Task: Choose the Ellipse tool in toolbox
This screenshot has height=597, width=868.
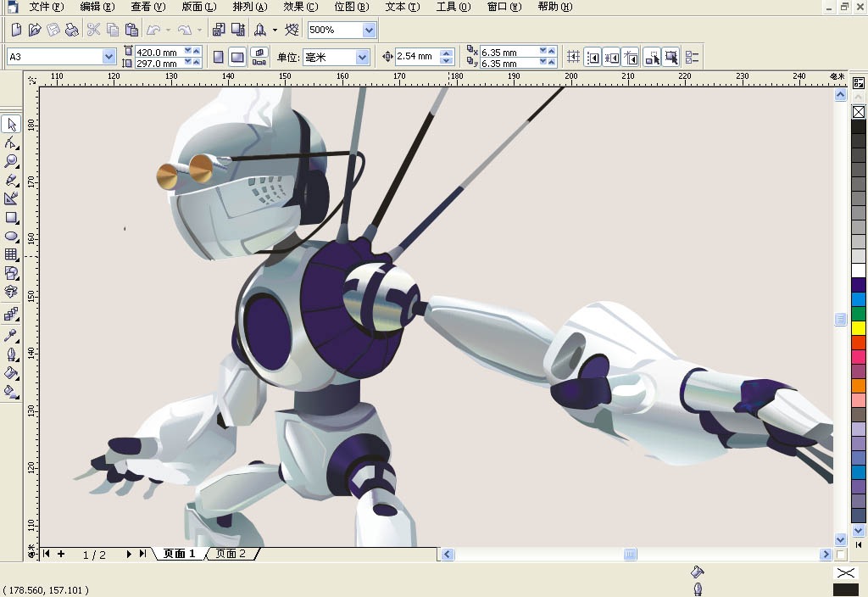Action: point(11,237)
